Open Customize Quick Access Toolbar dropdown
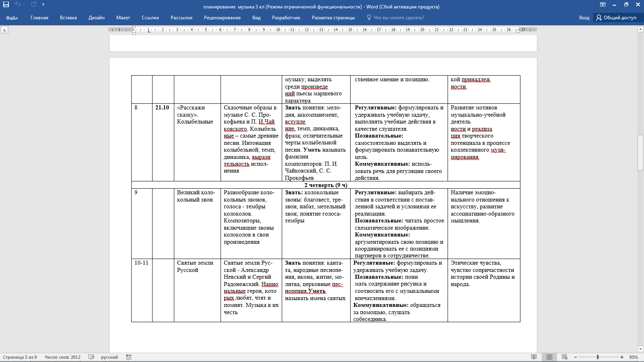The width and height of the screenshot is (644, 362). (x=43, y=4)
